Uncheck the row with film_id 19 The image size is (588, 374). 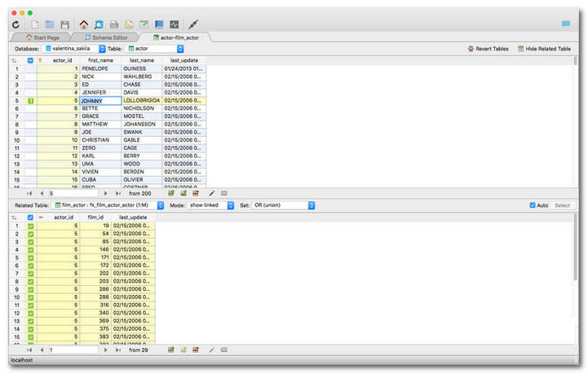click(31, 226)
